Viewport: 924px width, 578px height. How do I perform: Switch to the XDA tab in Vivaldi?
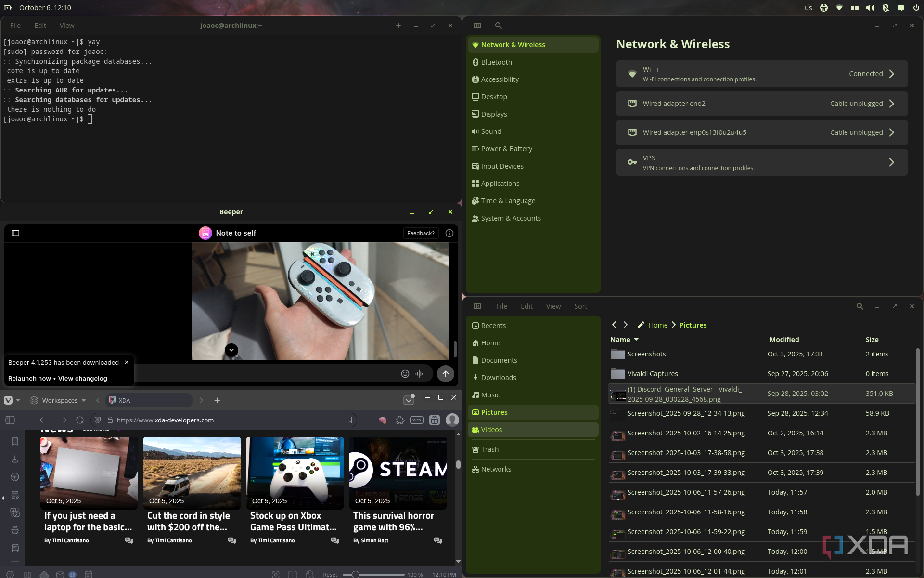[149, 400]
